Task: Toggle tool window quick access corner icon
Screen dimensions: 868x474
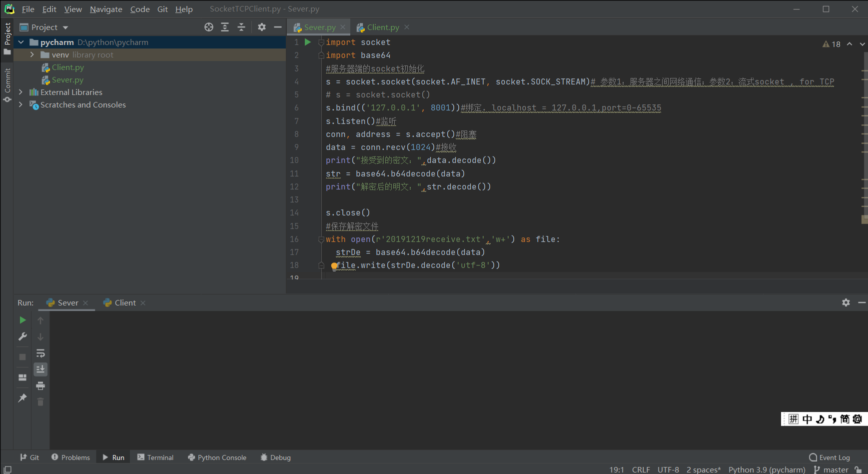Action: 7,469
